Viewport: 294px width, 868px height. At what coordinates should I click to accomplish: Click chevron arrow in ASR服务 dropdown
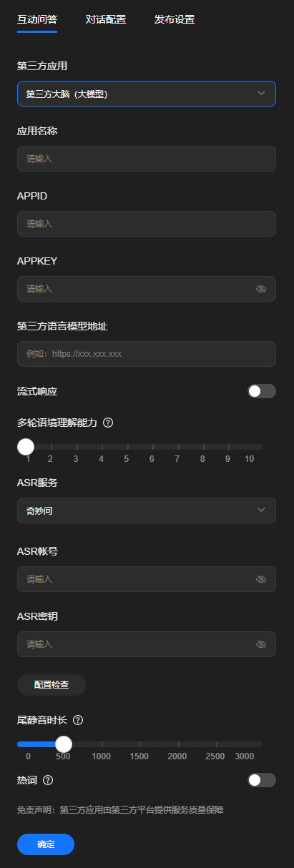click(261, 510)
